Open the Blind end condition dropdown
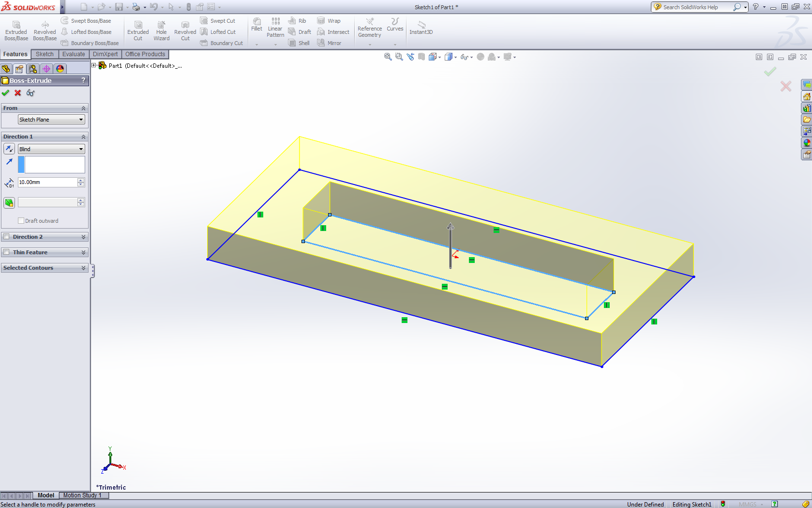Screen dimensions: 812x508 click(x=51, y=149)
